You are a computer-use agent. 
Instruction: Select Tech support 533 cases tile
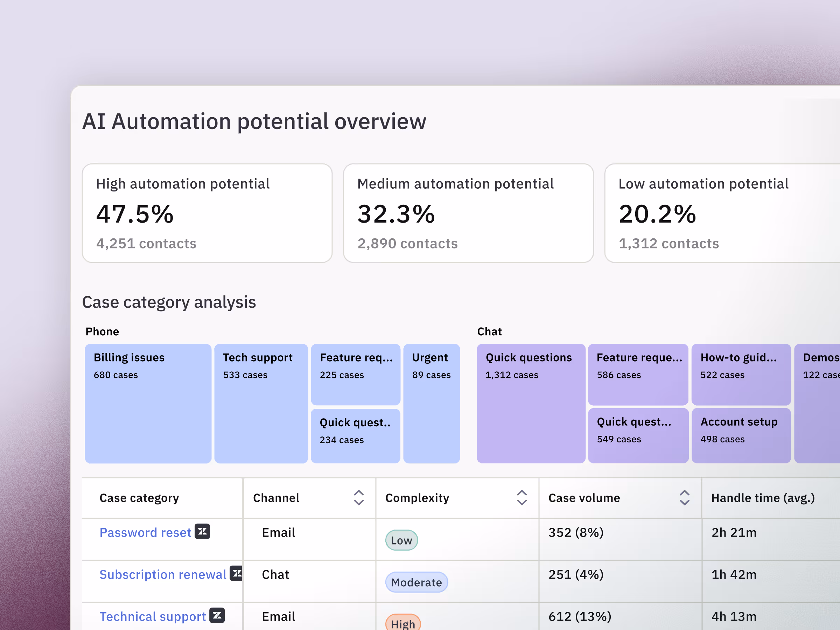point(261,403)
